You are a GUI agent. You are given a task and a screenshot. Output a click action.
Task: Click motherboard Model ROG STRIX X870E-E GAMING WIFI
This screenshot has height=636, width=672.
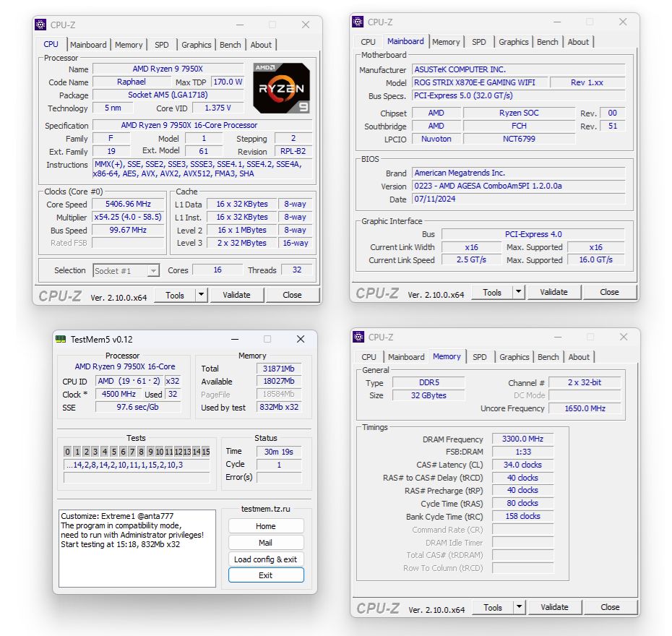click(x=480, y=82)
